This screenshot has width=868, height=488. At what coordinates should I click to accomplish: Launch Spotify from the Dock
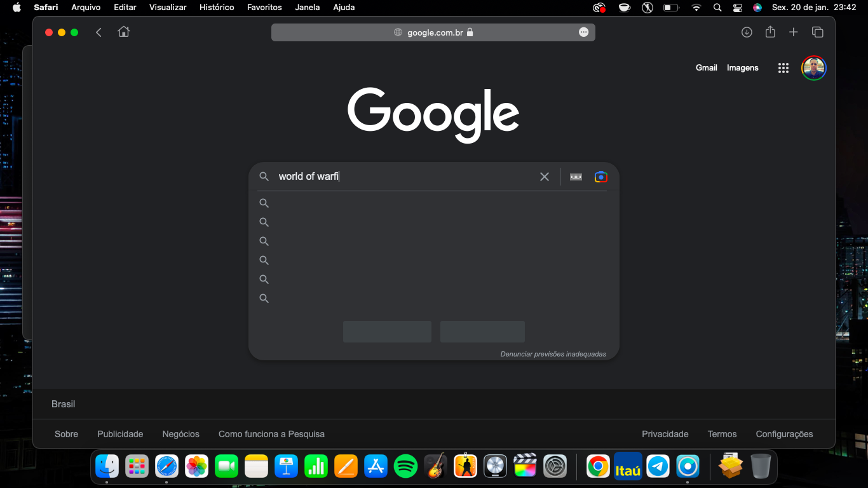(405, 466)
